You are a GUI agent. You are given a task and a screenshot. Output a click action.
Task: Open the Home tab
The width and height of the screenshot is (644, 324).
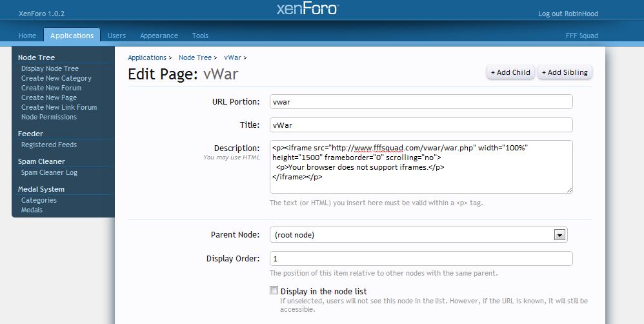click(27, 35)
